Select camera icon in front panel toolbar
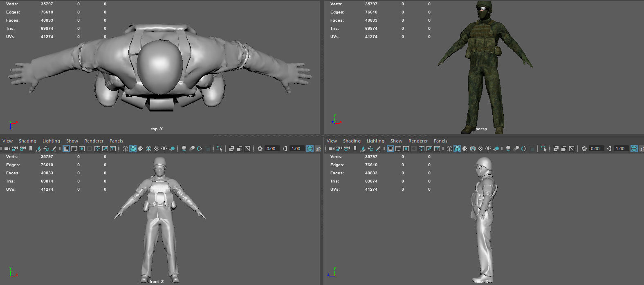 (x=7, y=149)
